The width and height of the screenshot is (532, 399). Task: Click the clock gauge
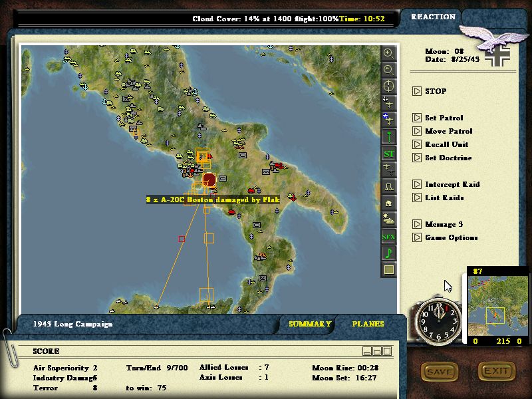(438, 321)
